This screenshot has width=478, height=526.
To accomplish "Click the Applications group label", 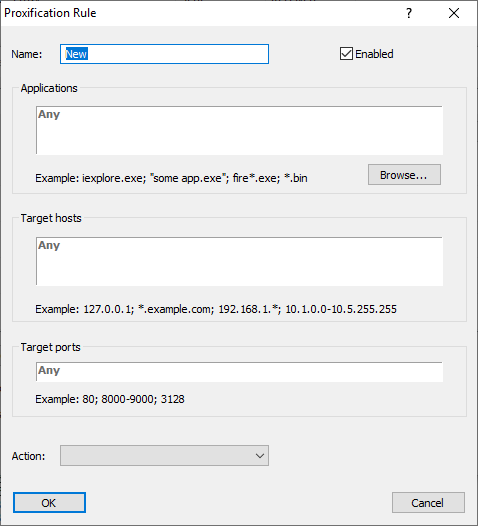I will [x=49, y=88].
